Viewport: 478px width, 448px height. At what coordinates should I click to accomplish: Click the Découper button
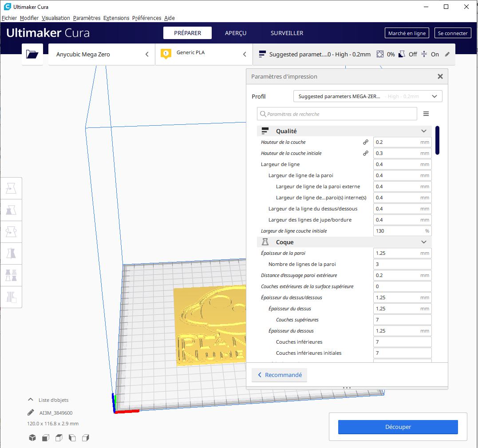(x=398, y=427)
